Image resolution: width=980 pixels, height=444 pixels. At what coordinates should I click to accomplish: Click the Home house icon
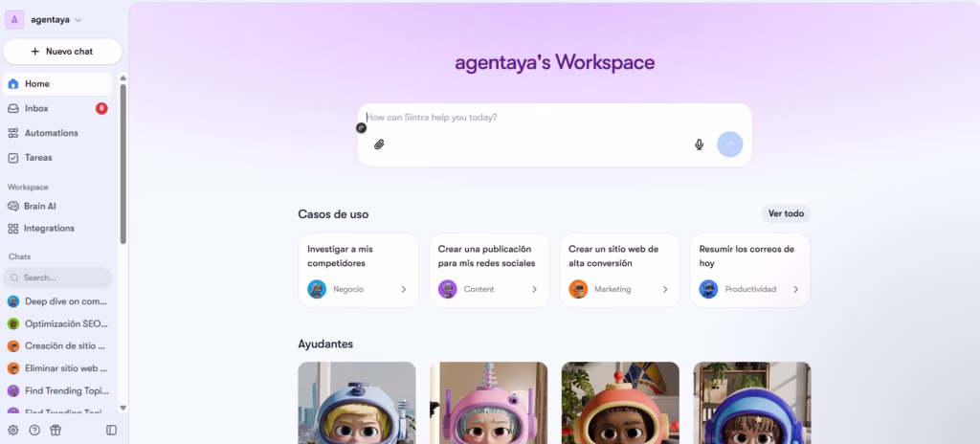point(13,84)
